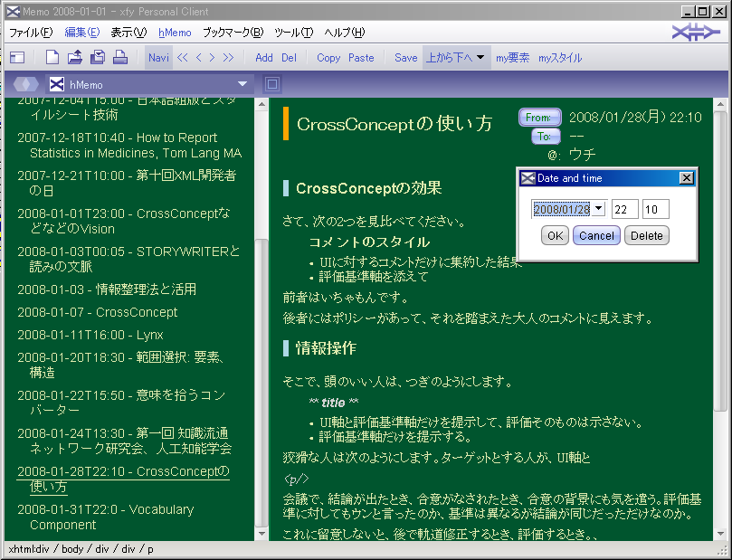Click the hour field showing 22

tap(624, 209)
